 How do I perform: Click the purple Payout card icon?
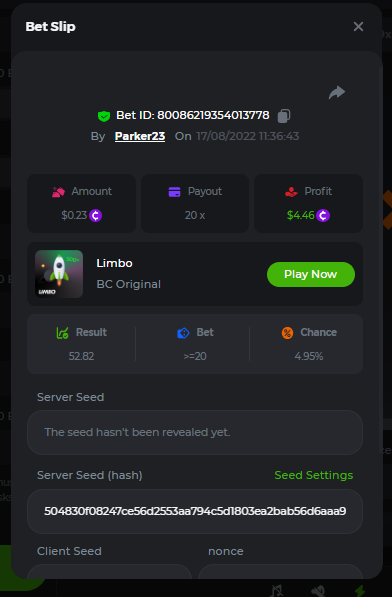tap(174, 192)
